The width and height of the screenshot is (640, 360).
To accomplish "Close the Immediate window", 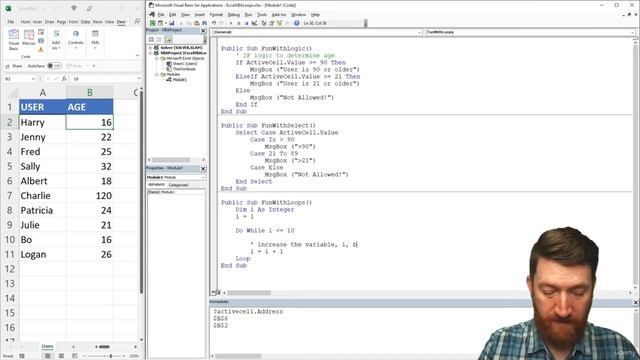I will coord(636,302).
